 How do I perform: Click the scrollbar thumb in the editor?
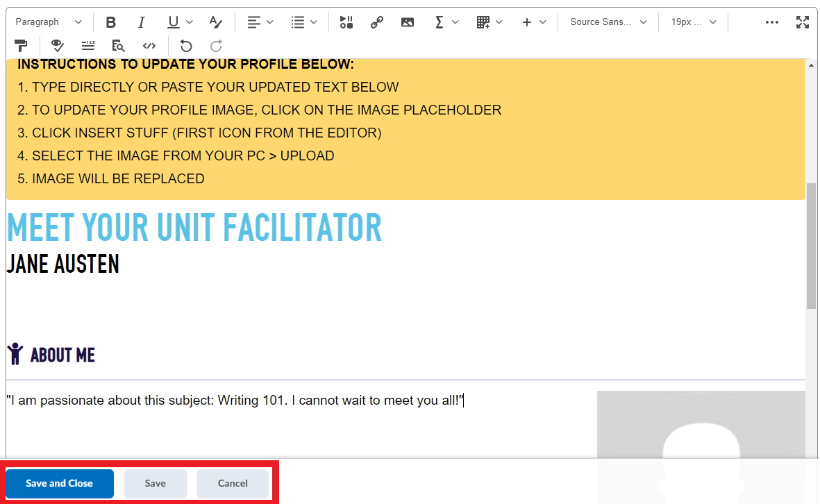(811, 246)
